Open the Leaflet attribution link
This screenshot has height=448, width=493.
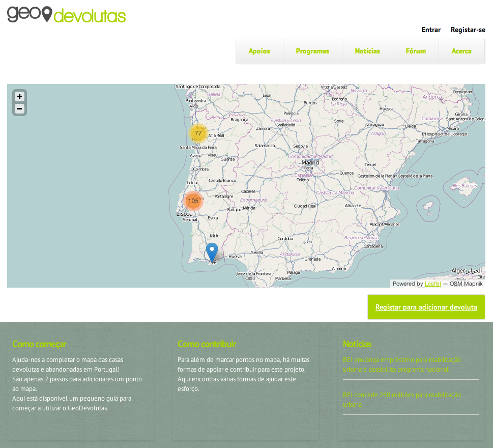(x=433, y=284)
